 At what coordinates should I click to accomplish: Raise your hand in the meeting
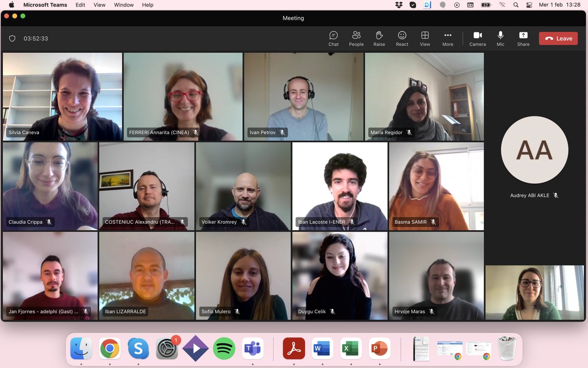pyautogui.click(x=379, y=38)
